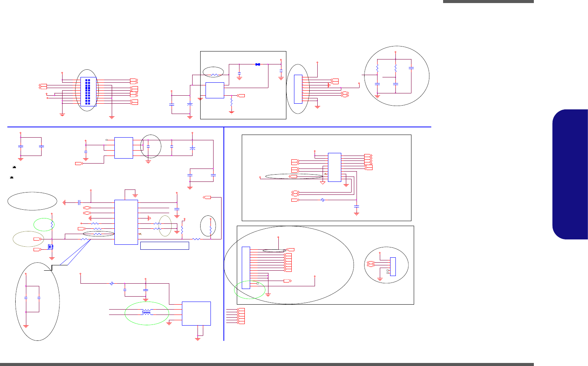Select the common-mode choke in the green ellipse
The height and width of the screenshot is (366, 588).
click(x=146, y=312)
